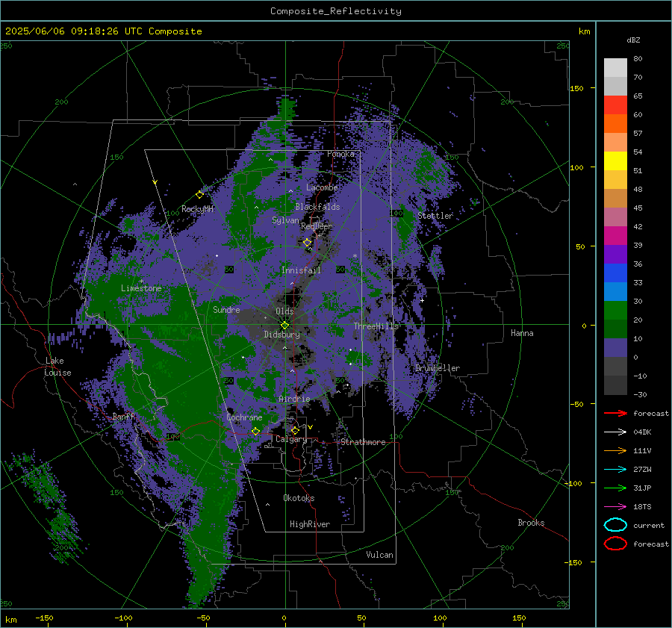Viewport: 672px width, 628px height.
Task: Click the Innisfail city label
Action: (x=301, y=270)
